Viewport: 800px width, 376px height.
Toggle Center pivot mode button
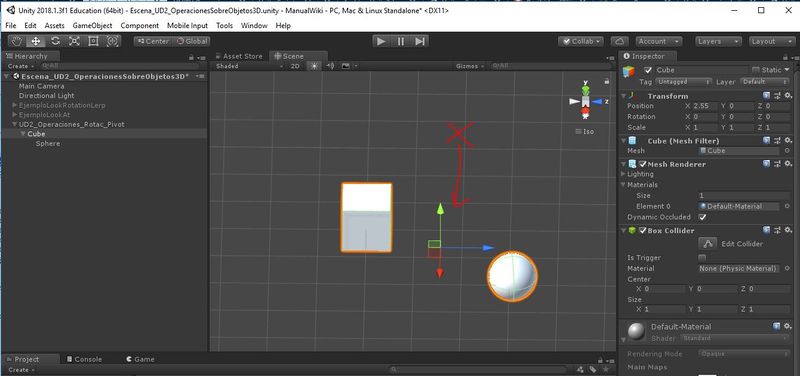pyautogui.click(x=153, y=41)
